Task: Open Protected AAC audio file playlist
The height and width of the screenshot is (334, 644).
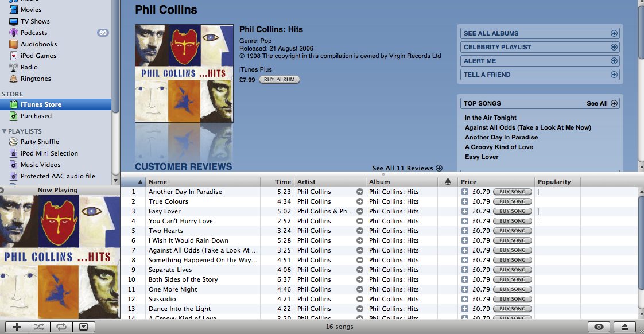Action: pyautogui.click(x=57, y=176)
